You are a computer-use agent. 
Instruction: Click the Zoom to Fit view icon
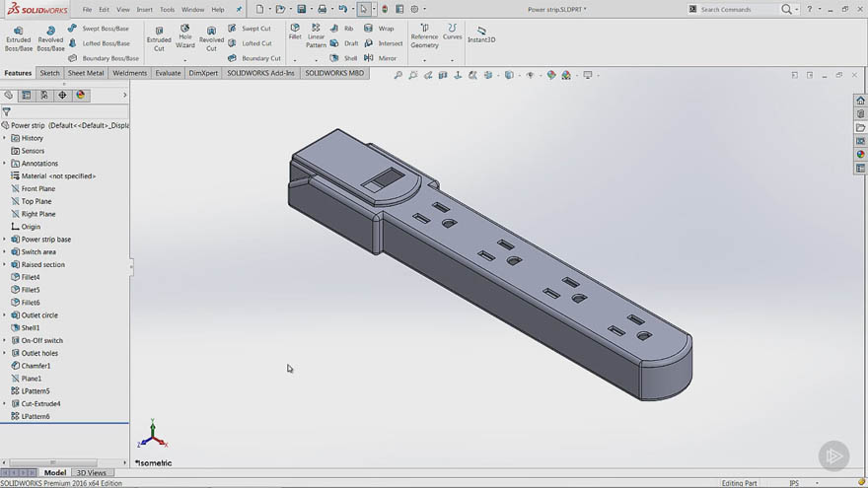click(398, 75)
